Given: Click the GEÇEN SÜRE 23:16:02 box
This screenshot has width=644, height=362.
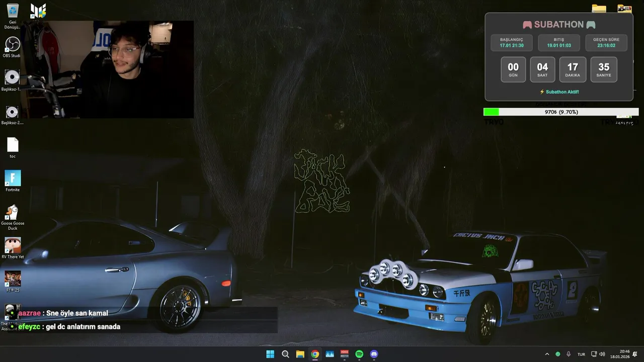Looking at the screenshot, I should pyautogui.click(x=606, y=43).
